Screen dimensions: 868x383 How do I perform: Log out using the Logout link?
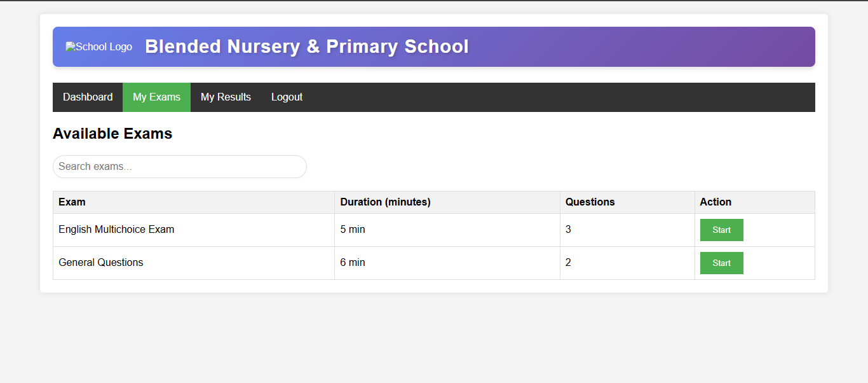click(x=287, y=97)
